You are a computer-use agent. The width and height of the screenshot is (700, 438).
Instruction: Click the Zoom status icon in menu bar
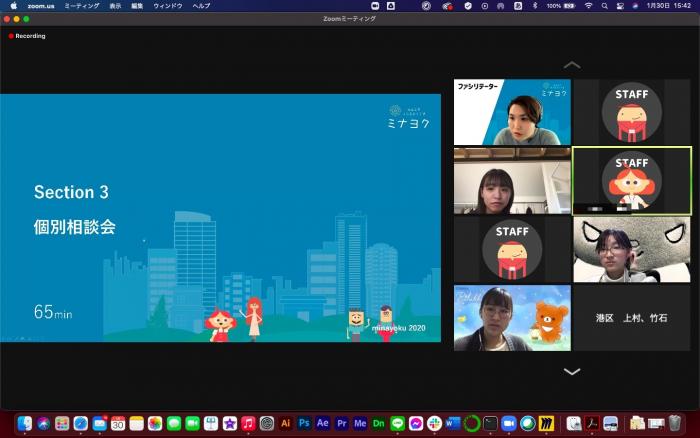point(375,6)
